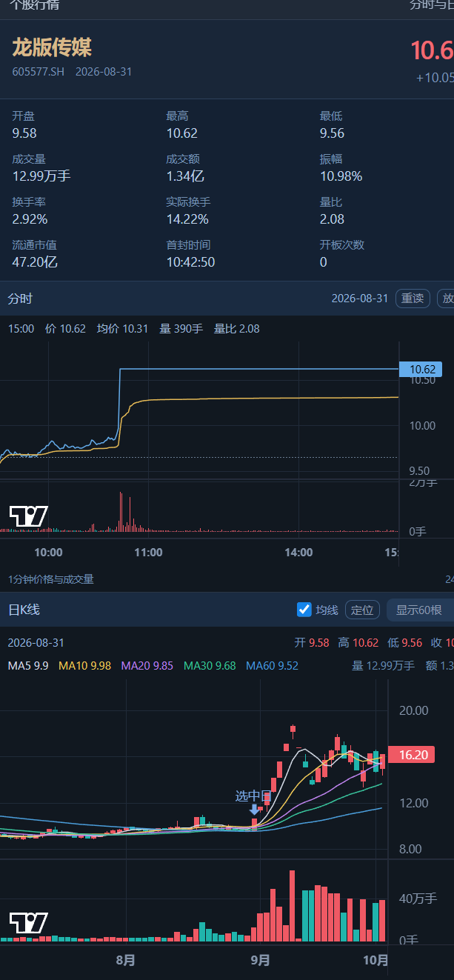Click the 个股行情 header label
Viewport: 454px width, 980px height.
click(x=34, y=5)
